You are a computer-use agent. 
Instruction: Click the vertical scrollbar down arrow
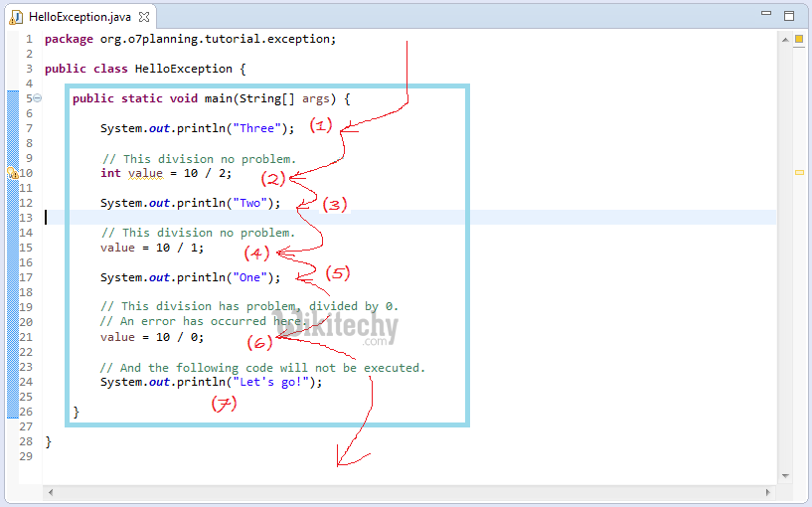pyautogui.click(x=785, y=475)
